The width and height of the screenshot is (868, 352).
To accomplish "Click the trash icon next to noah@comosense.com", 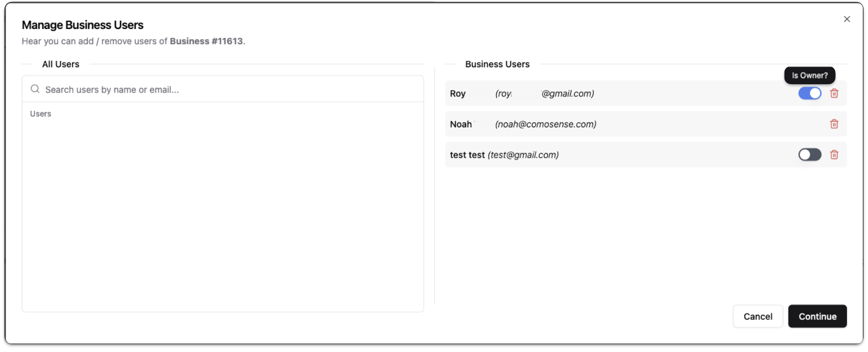I will [834, 124].
